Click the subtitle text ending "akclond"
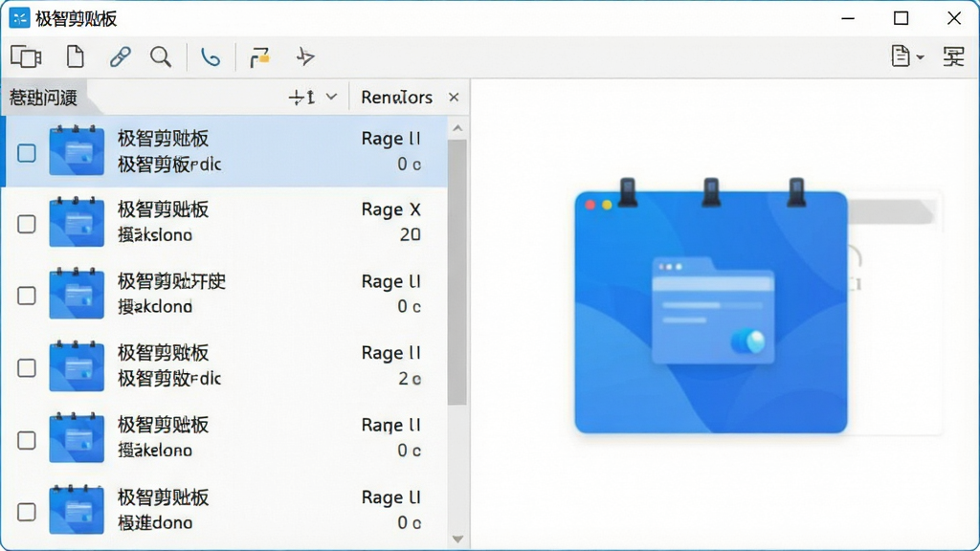Image resolution: width=980 pixels, height=551 pixels. (x=155, y=307)
